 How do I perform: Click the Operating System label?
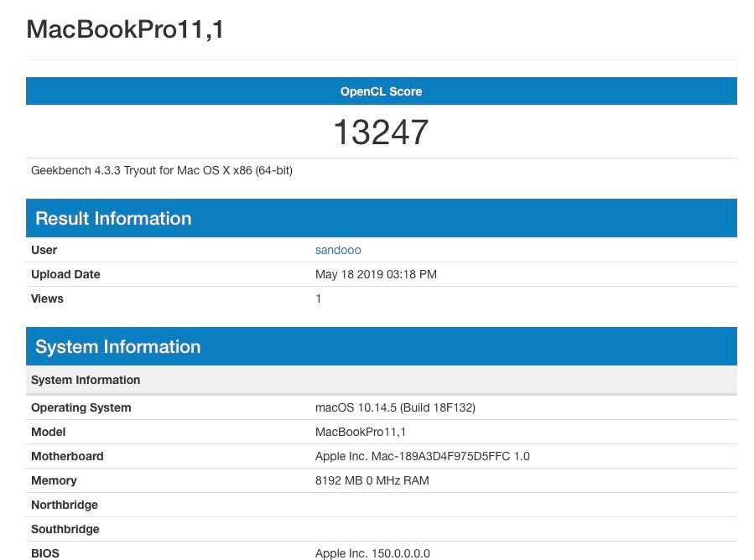pyautogui.click(x=81, y=407)
